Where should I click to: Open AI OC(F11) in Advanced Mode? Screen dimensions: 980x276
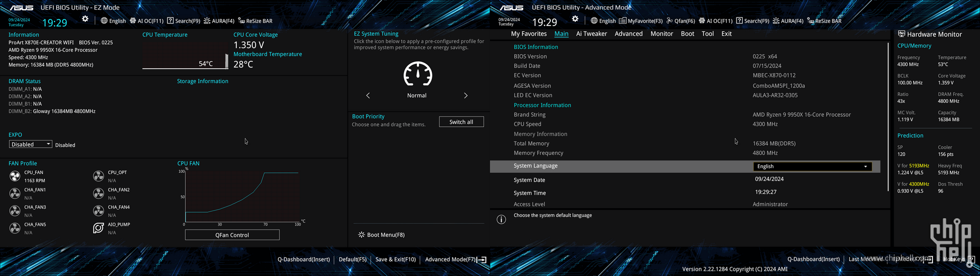coord(716,21)
